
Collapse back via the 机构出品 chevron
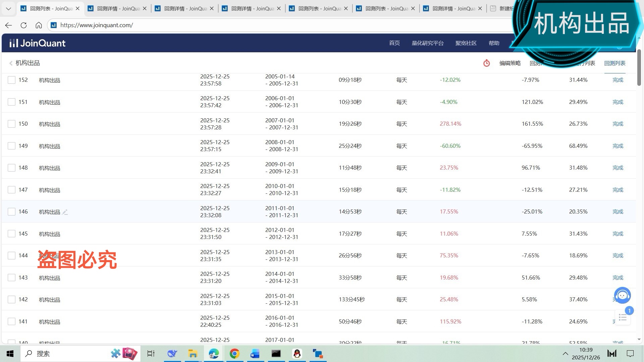[x=11, y=63]
